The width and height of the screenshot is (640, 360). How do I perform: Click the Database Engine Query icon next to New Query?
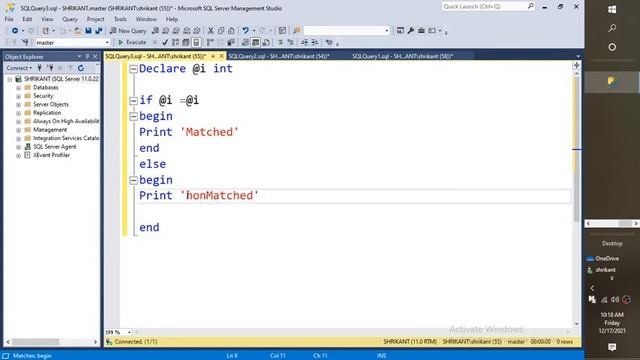click(155, 31)
